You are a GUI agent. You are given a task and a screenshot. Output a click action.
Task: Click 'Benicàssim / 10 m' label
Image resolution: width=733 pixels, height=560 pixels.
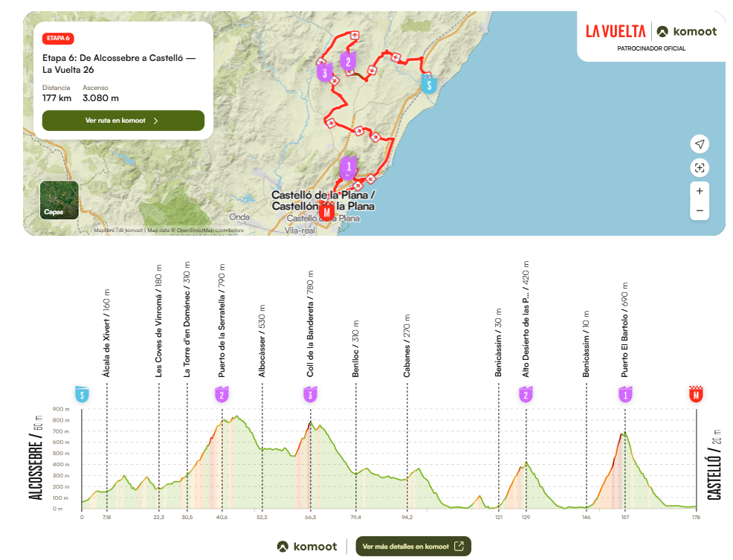(x=587, y=344)
